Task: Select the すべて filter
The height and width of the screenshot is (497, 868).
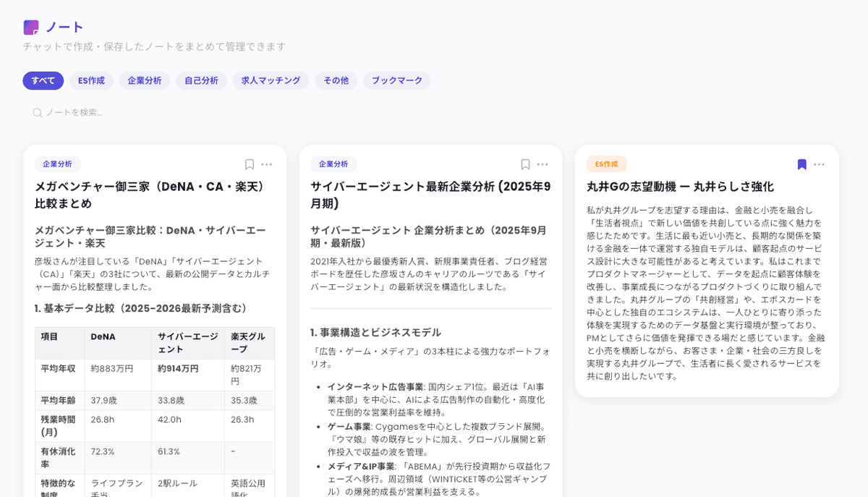Action: pyautogui.click(x=43, y=80)
